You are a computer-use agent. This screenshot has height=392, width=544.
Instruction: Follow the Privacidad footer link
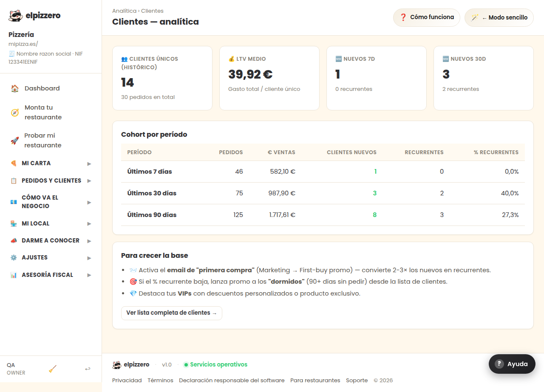127,381
